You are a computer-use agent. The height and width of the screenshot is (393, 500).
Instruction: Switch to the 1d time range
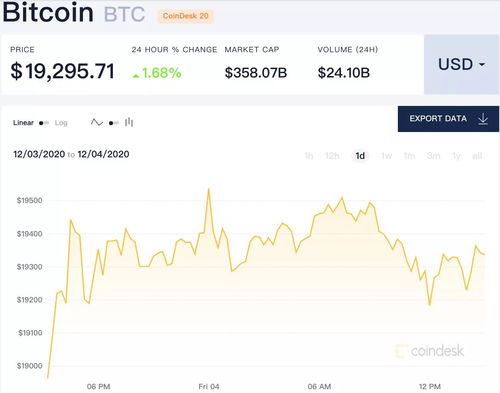360,156
